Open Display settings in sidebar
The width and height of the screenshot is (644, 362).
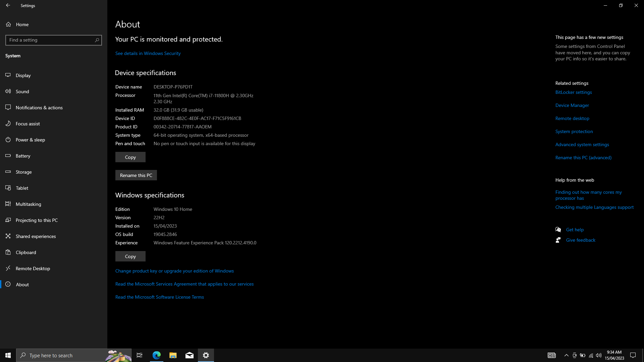54,75
